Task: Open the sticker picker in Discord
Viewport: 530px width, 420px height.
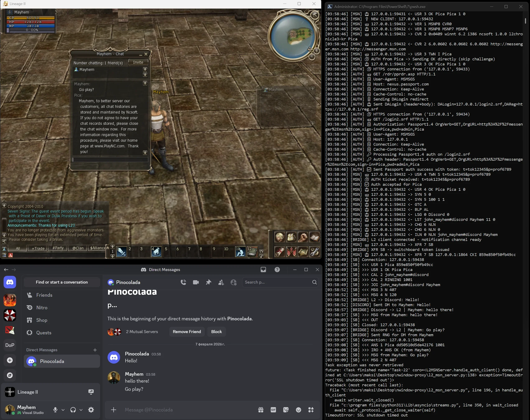Action: point(286,410)
